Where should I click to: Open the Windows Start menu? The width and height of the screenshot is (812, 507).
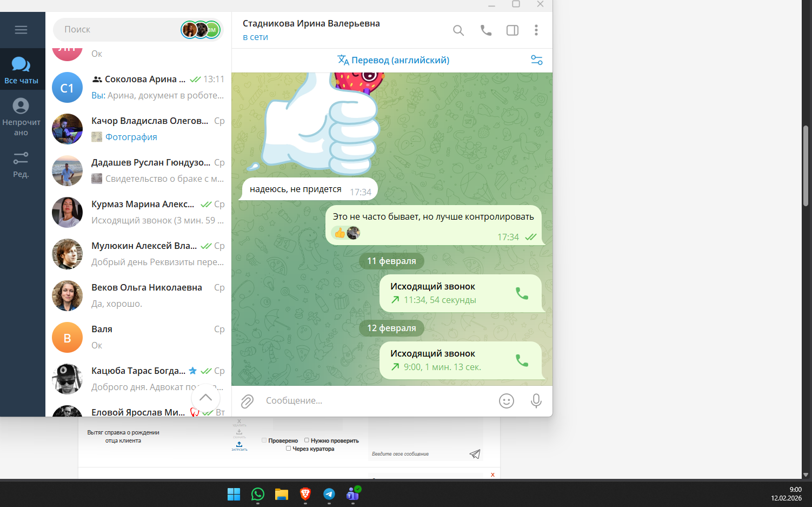click(234, 494)
